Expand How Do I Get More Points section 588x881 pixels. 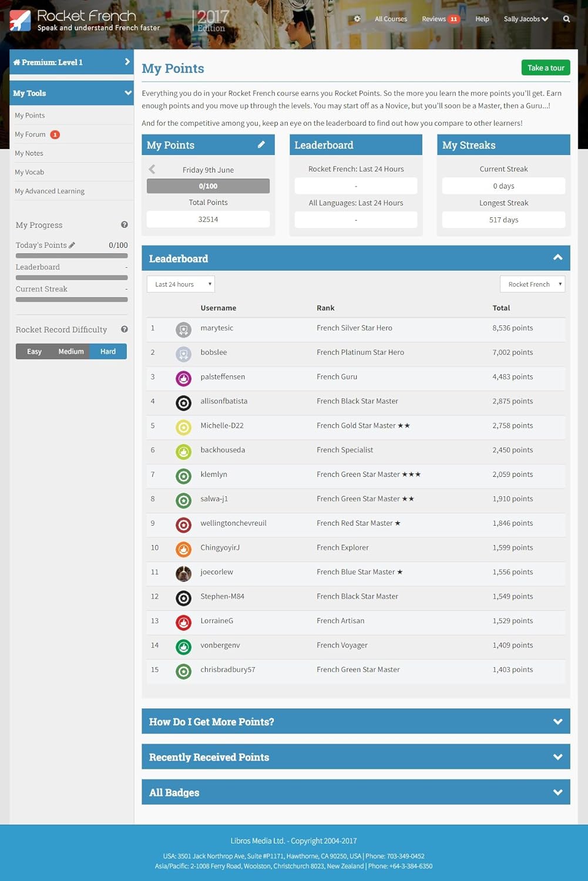pyautogui.click(x=355, y=721)
